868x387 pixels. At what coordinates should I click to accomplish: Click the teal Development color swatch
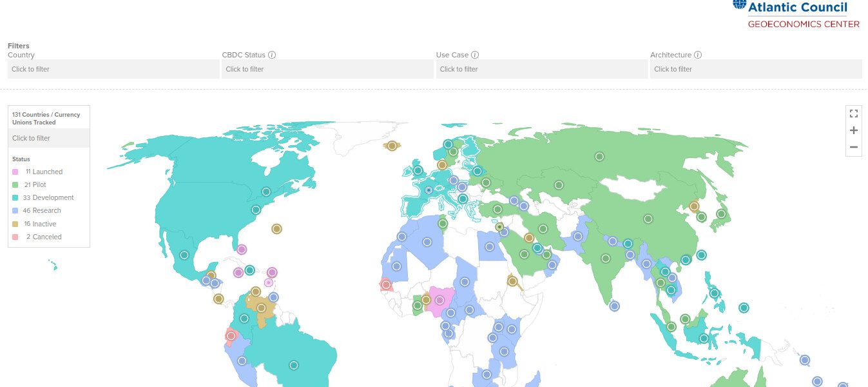[15, 198]
